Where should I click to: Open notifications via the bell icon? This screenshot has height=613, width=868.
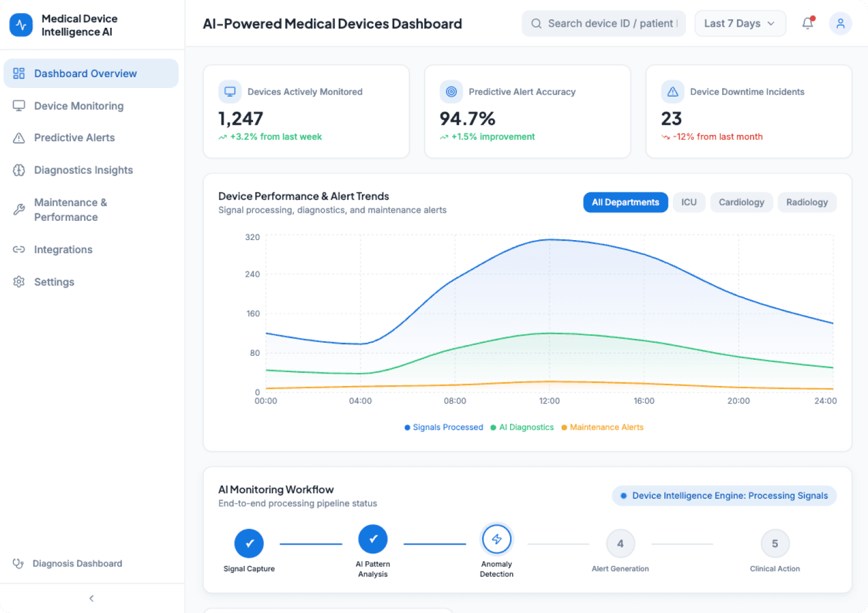click(x=807, y=23)
